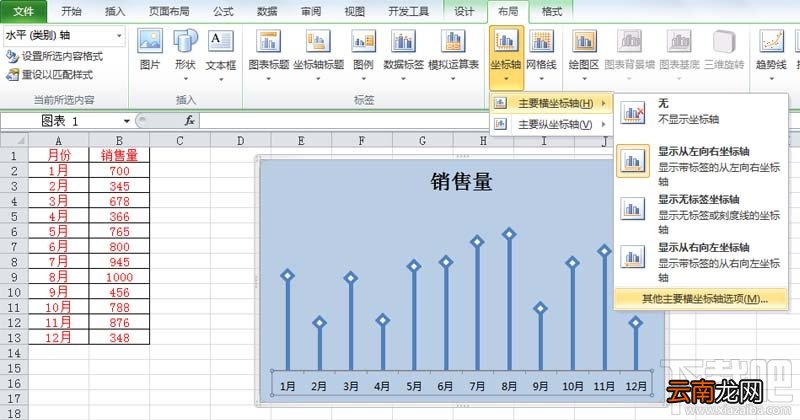Switch to the 审阅 (Review) tab
800x420 pixels.
pos(311,11)
